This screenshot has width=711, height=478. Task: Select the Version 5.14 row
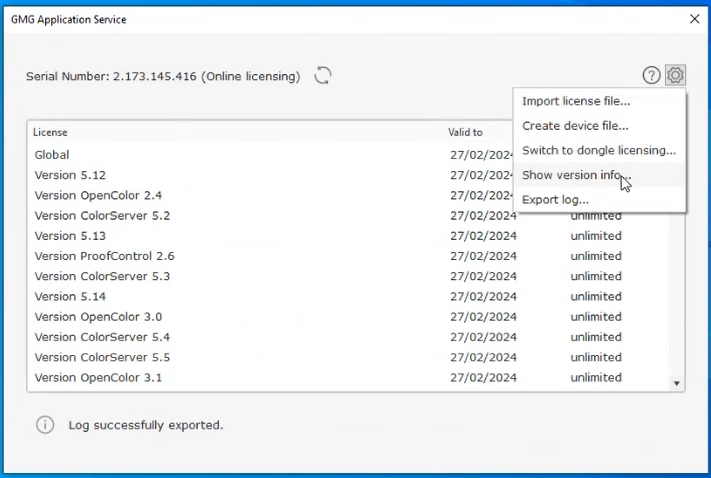tap(349, 297)
